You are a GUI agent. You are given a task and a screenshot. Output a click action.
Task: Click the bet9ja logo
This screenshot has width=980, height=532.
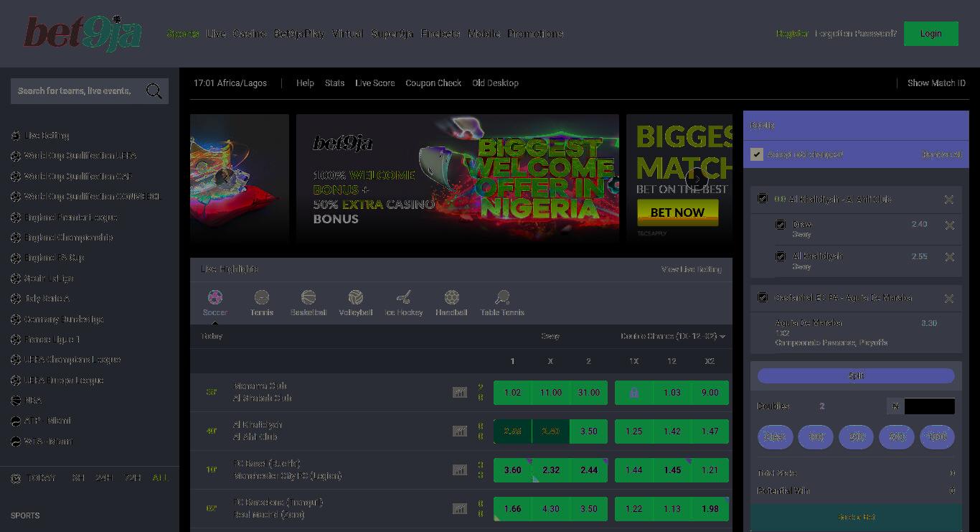click(83, 33)
